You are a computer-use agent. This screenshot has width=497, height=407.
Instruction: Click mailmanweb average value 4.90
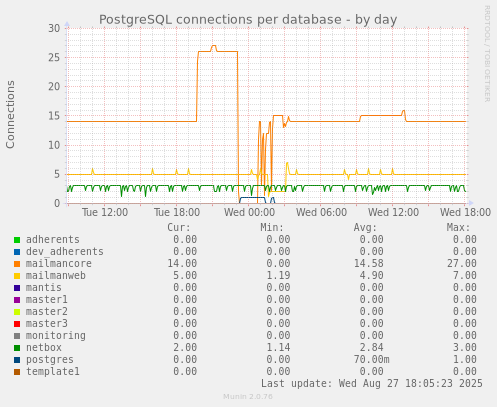tap(371, 275)
